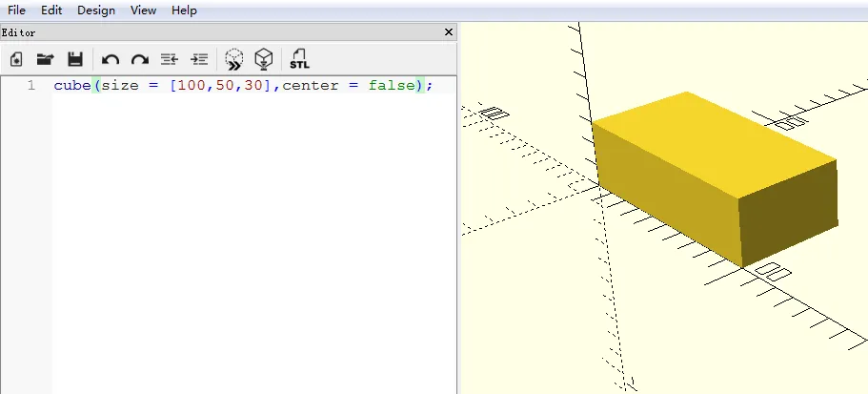
Task: Click the center keyword in code
Action: (311, 85)
